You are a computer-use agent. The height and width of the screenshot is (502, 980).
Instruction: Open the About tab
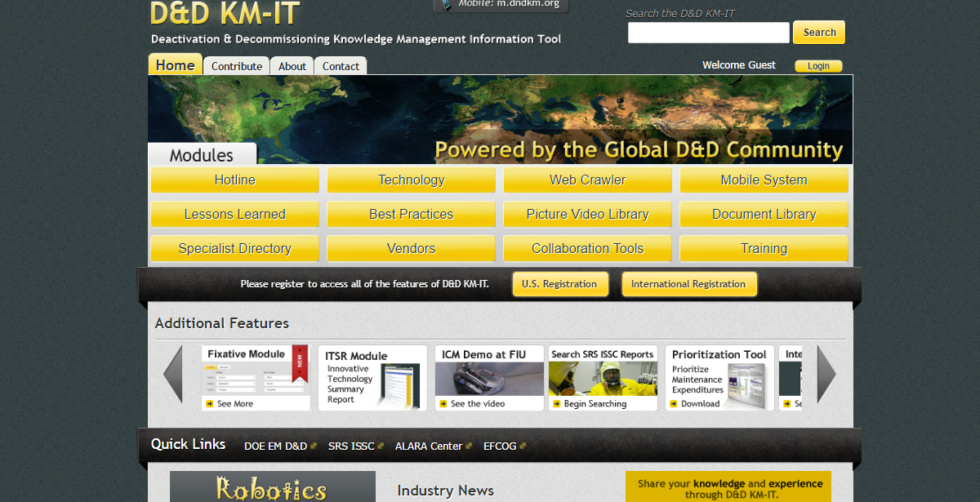pyautogui.click(x=292, y=66)
